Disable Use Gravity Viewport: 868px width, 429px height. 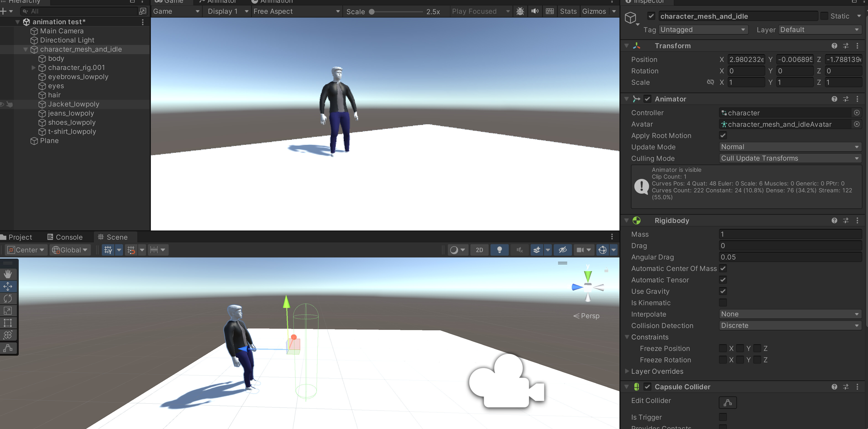pos(723,291)
